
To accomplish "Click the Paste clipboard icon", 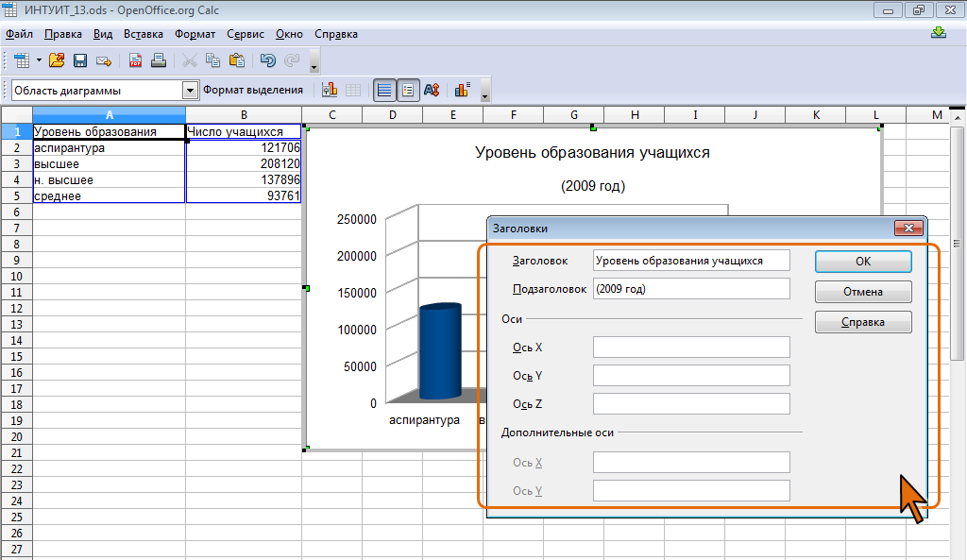I will tap(237, 60).
